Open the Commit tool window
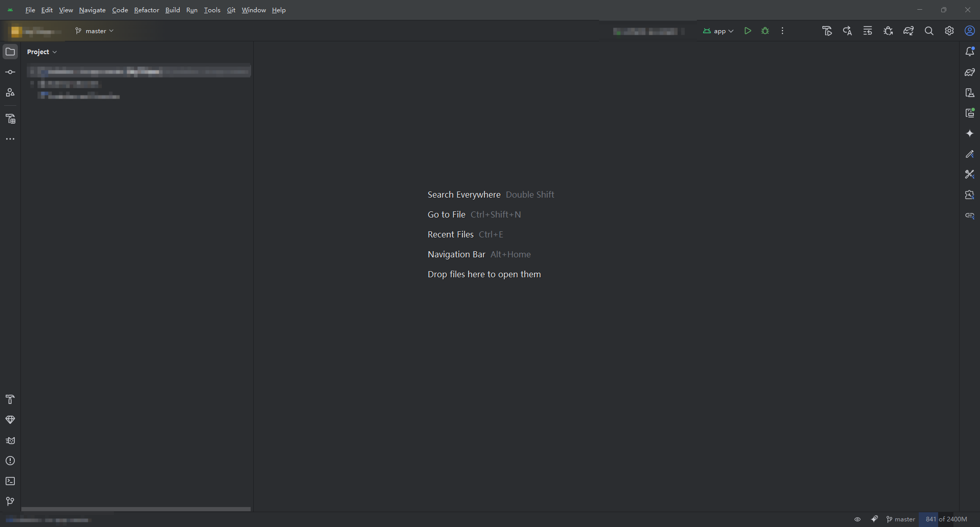 click(x=10, y=71)
